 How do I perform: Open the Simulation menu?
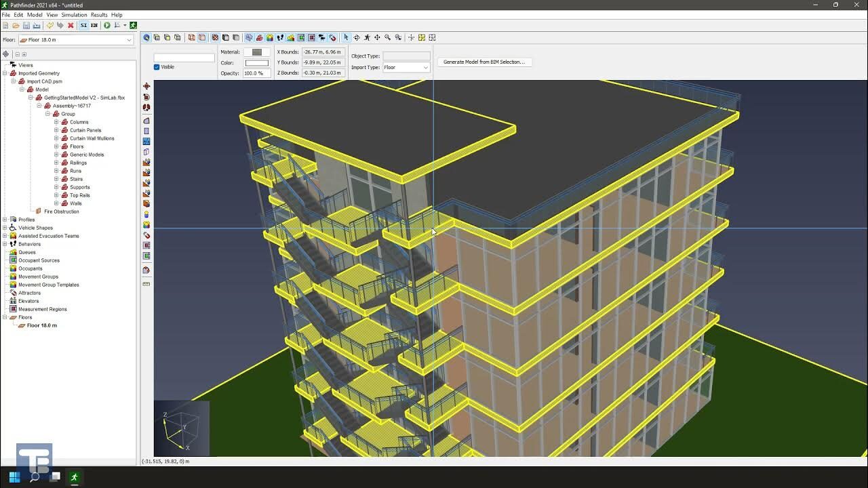[x=74, y=15]
